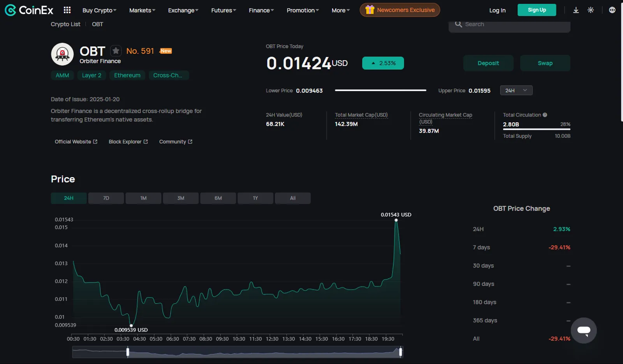Image resolution: width=623 pixels, height=364 pixels.
Task: Open the chat support bubble
Action: [x=584, y=331]
